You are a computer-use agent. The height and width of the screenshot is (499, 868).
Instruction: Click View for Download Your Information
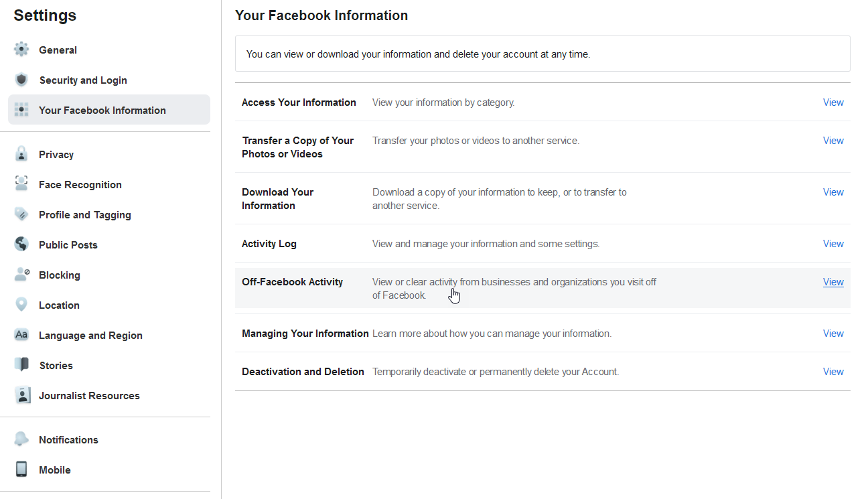pos(833,192)
